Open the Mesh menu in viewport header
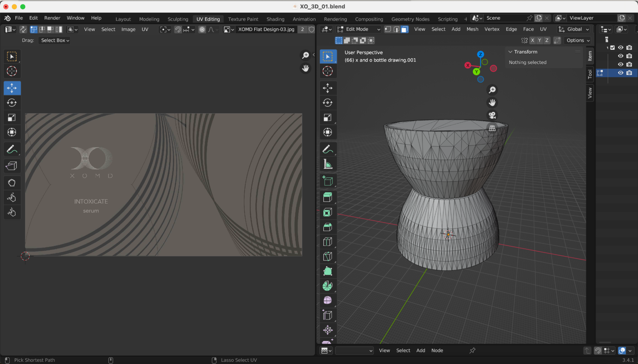Screen dimensions: 638x364 click(472, 29)
